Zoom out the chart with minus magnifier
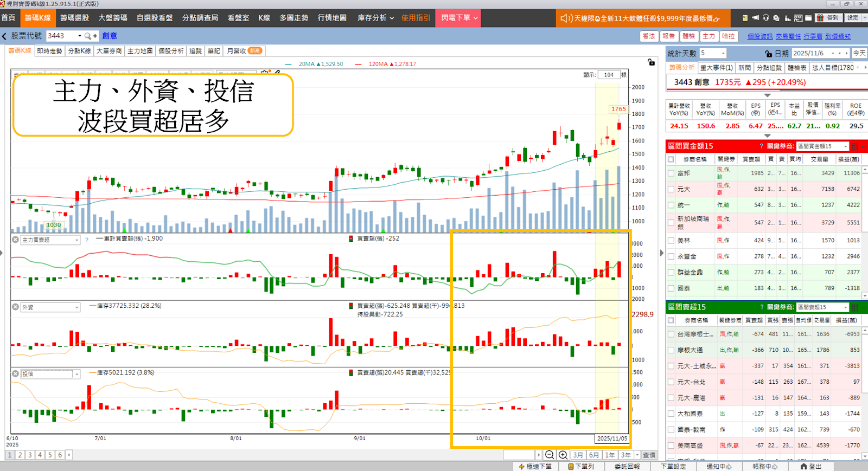The height and width of the screenshot is (471, 868). (x=550, y=455)
